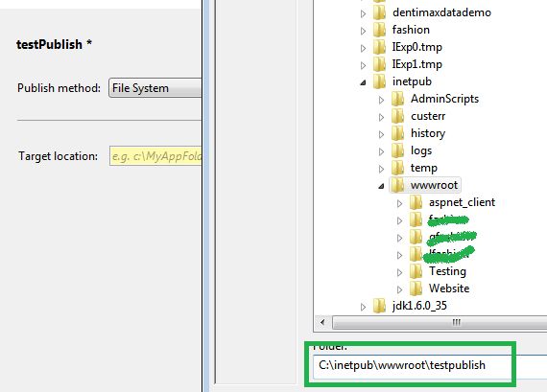Select the IExp1.tmp tree label
Image resolution: width=547 pixels, height=392 pixels.
(416, 64)
